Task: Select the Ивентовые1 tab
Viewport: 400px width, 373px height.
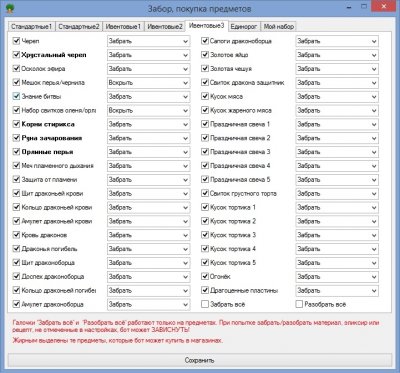Action: coord(123,27)
